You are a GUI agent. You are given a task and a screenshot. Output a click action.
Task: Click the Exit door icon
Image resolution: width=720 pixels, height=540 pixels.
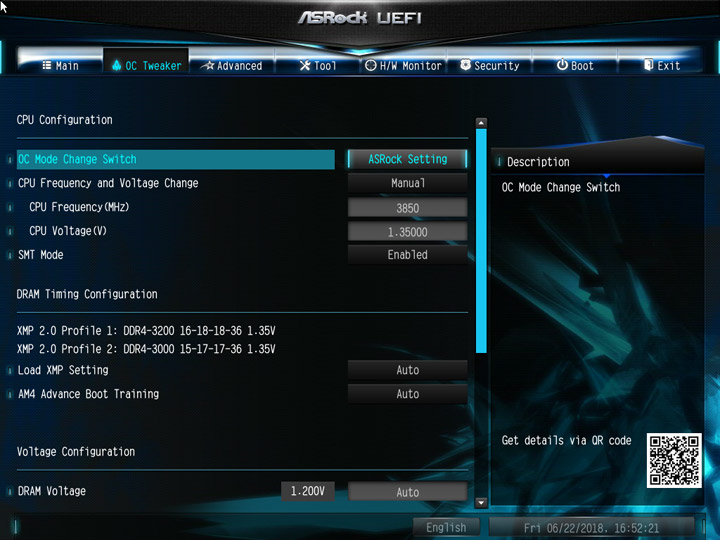tap(648, 65)
